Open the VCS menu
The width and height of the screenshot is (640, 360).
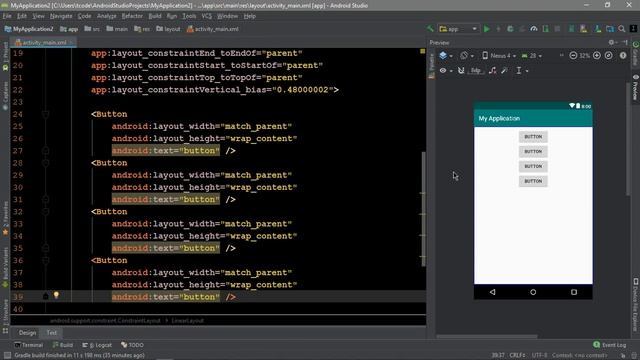pos(207,16)
